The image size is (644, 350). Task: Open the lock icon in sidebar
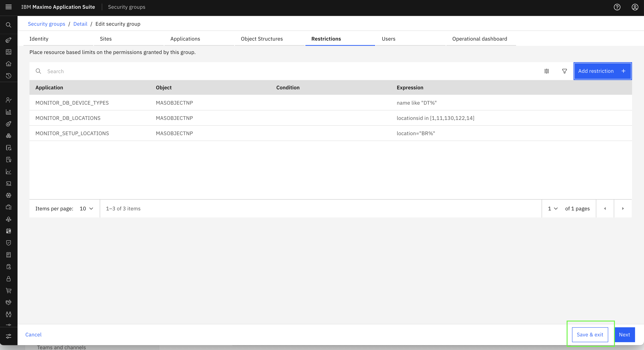[9, 279]
